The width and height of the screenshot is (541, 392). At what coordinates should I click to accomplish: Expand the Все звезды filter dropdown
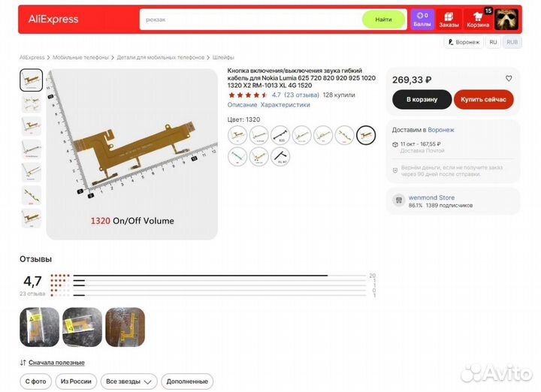tap(128, 381)
